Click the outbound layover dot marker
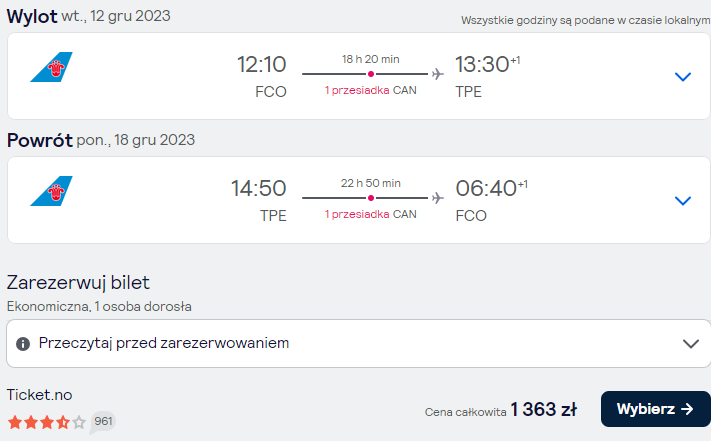This screenshot has height=441, width=711. (x=371, y=74)
